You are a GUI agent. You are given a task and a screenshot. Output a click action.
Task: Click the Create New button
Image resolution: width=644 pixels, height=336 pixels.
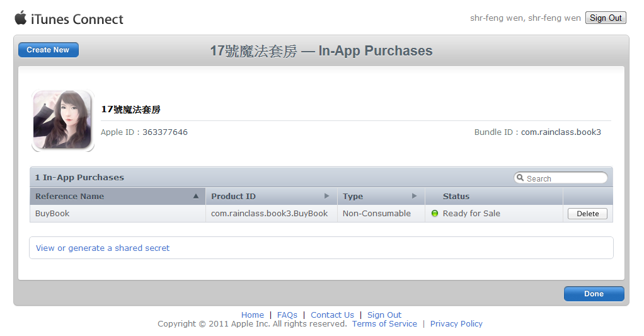[48, 50]
